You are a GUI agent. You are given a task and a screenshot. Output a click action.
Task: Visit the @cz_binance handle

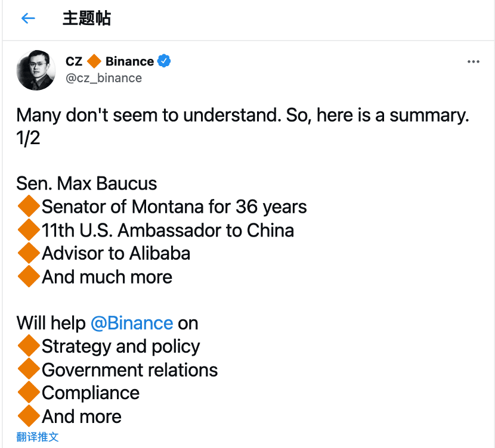(104, 78)
